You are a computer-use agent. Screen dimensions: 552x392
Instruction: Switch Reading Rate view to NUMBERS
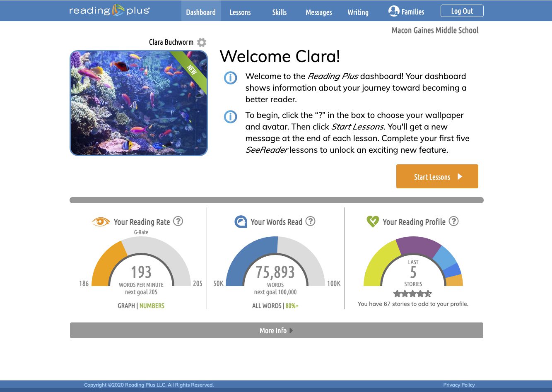coord(152,305)
